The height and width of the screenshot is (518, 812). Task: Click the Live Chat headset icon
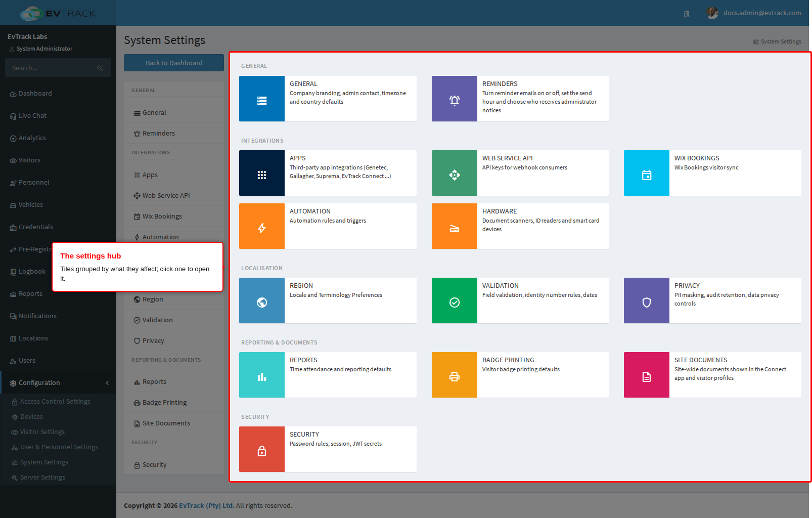(13, 116)
